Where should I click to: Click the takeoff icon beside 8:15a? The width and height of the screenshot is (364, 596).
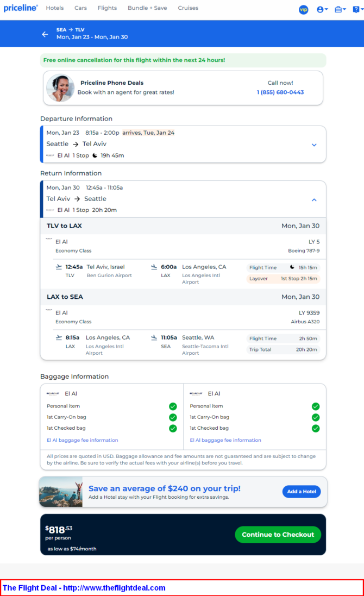pos(59,337)
